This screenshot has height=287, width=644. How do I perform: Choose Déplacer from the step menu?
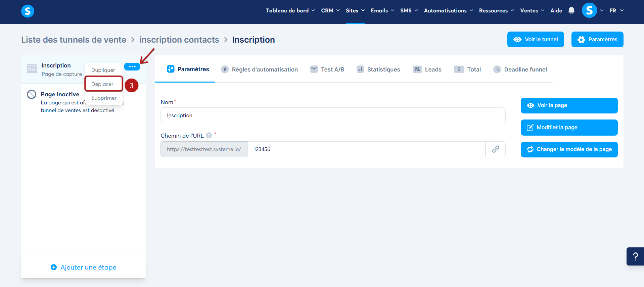click(103, 84)
